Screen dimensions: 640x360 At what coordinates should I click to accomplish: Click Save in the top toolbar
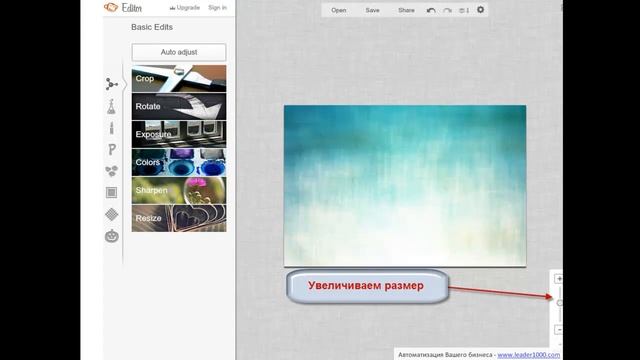pyautogui.click(x=372, y=10)
